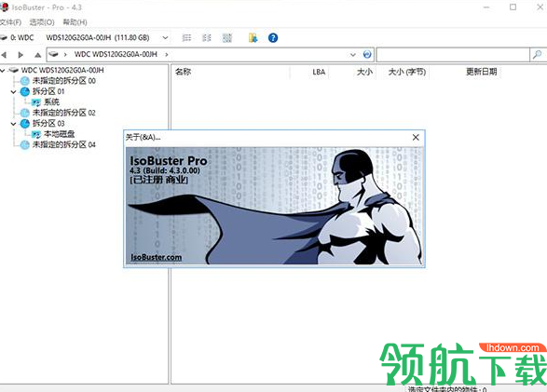Refresh the address bar location
Screen dimensions: 547x392
pyautogui.click(x=367, y=54)
